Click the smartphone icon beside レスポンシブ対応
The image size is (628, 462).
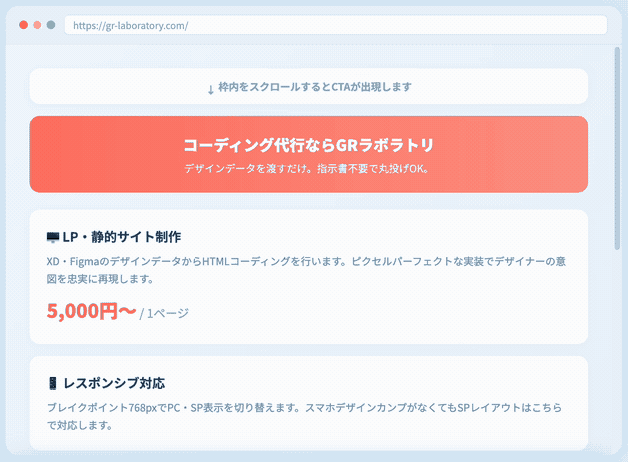pyautogui.click(x=52, y=383)
